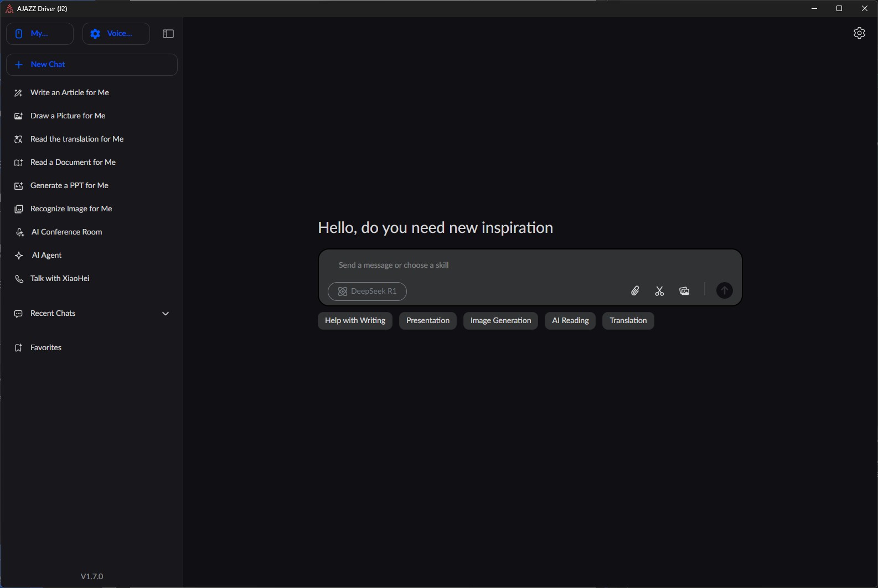The width and height of the screenshot is (878, 588).
Task: Click the pencil icon for Write an Article
Action: [x=18, y=93]
